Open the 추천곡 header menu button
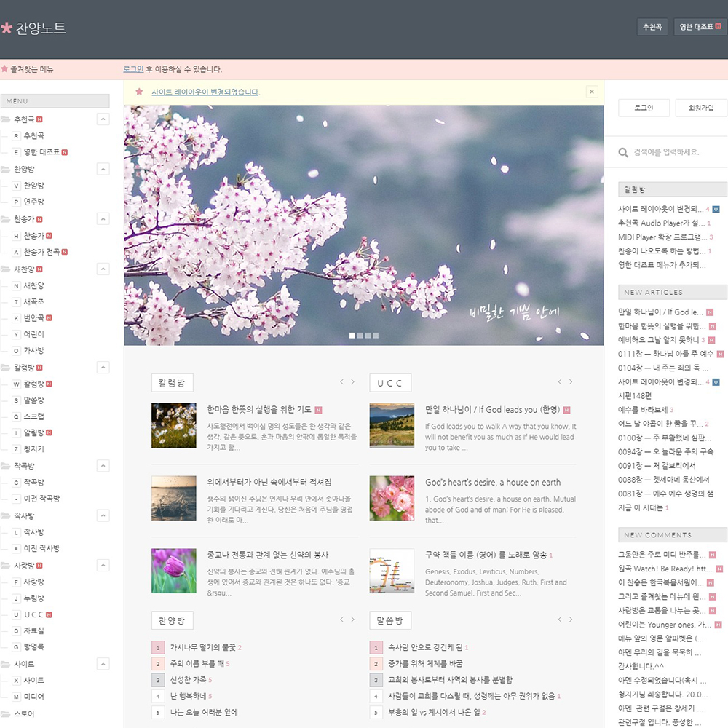728x728 pixels. tap(652, 27)
